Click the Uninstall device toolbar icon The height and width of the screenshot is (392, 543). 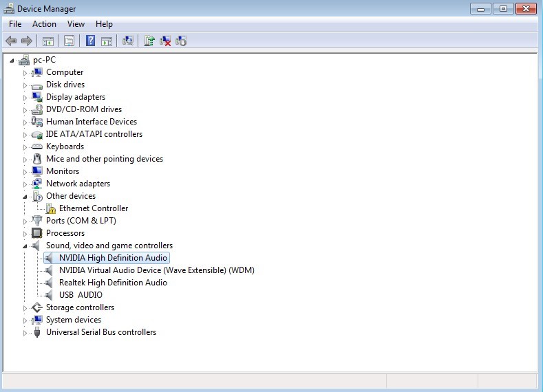click(165, 41)
